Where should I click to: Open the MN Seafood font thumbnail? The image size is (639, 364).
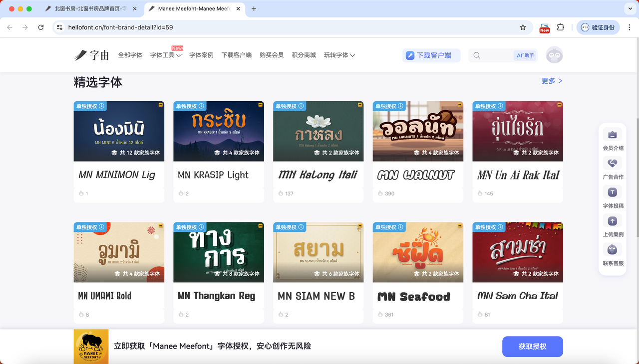point(418,252)
